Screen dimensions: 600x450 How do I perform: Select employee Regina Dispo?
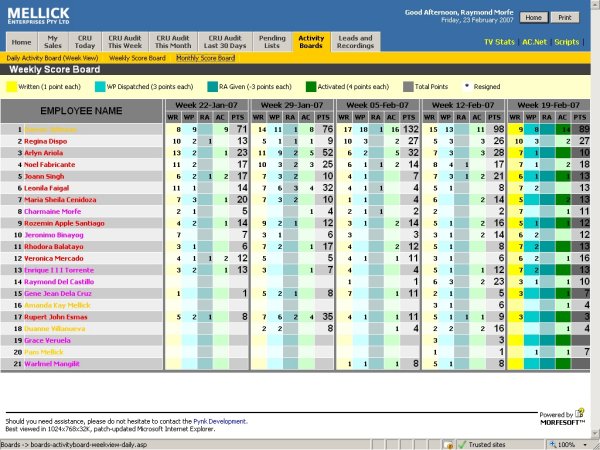point(46,141)
